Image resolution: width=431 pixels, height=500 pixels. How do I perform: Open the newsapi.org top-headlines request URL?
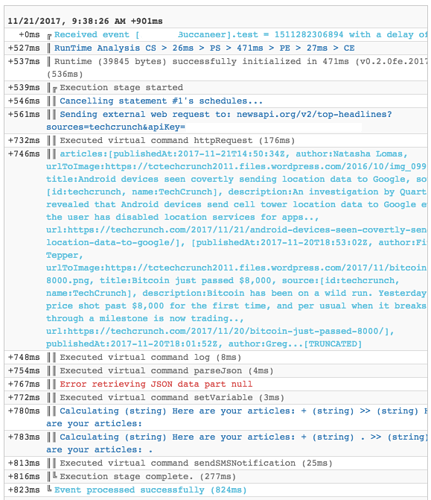point(219,120)
